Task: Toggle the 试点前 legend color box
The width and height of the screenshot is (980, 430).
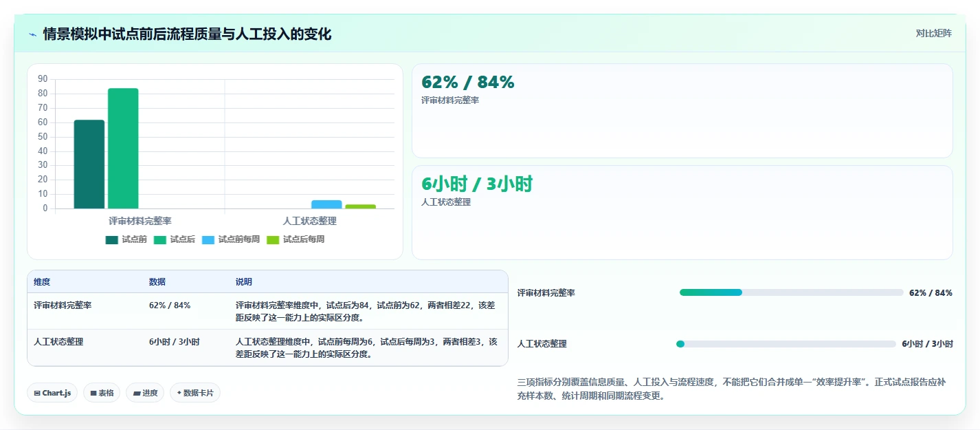Action: point(112,239)
